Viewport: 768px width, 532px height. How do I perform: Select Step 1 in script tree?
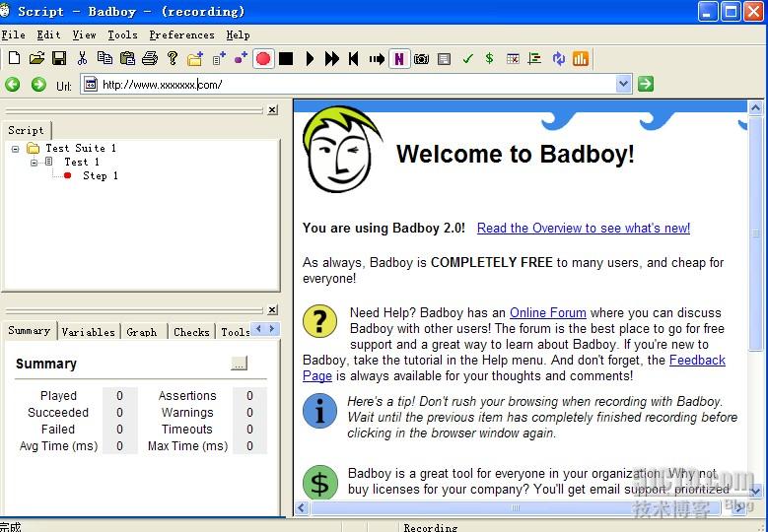(x=101, y=175)
